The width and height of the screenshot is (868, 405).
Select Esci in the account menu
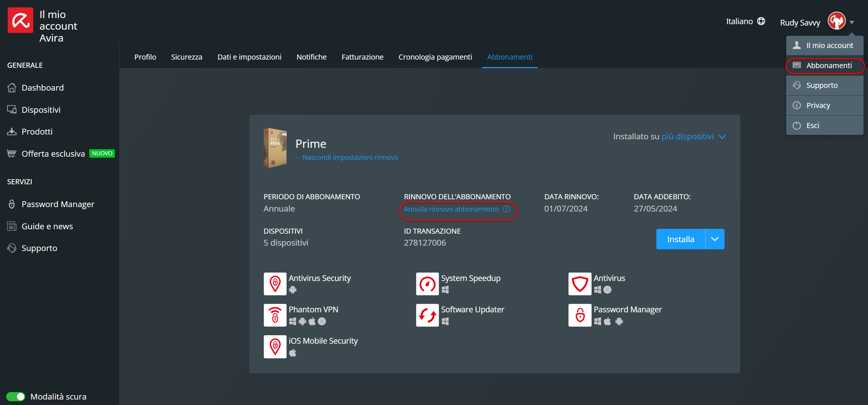tap(812, 125)
